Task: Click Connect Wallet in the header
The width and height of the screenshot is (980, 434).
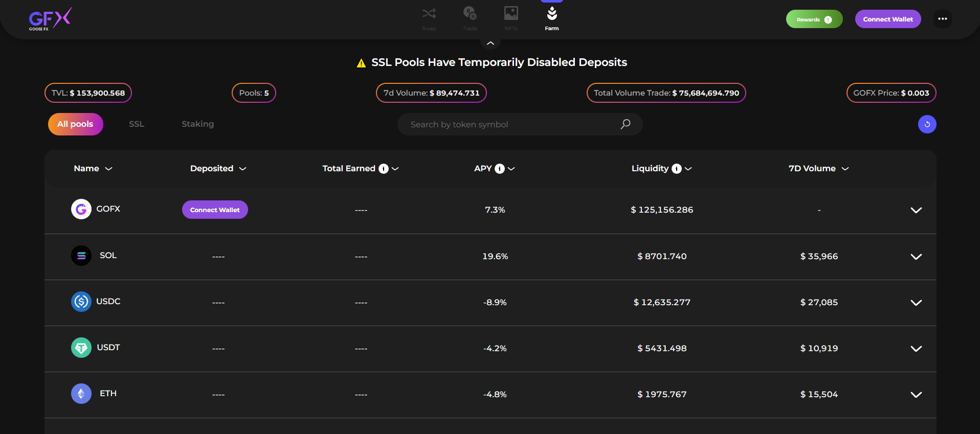Action: pyautogui.click(x=888, y=19)
